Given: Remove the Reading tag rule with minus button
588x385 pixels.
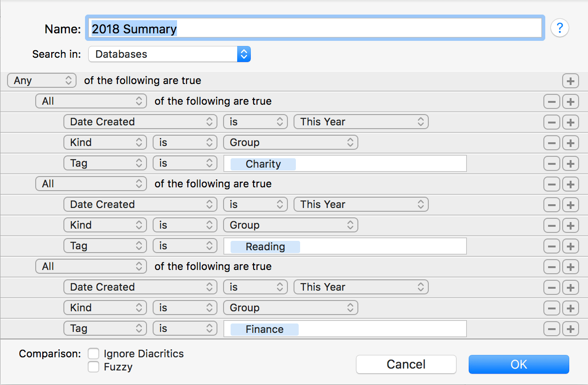Looking at the screenshot, I should [551, 246].
